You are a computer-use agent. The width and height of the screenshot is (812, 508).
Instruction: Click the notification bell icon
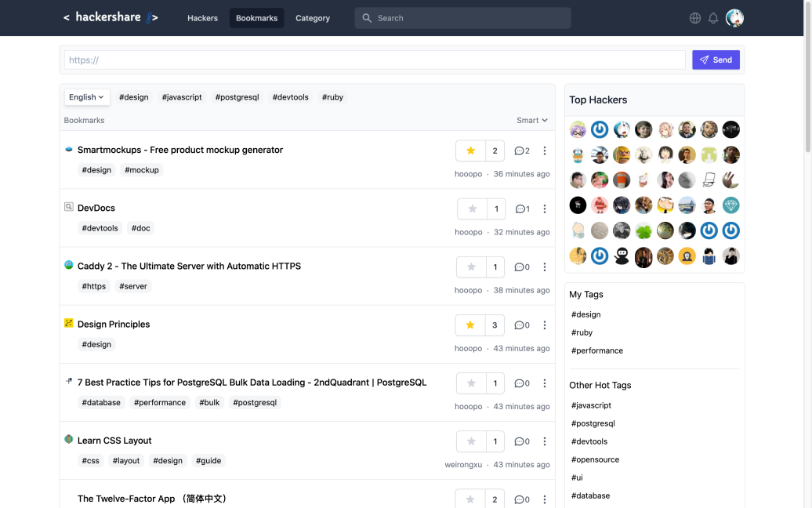click(713, 17)
